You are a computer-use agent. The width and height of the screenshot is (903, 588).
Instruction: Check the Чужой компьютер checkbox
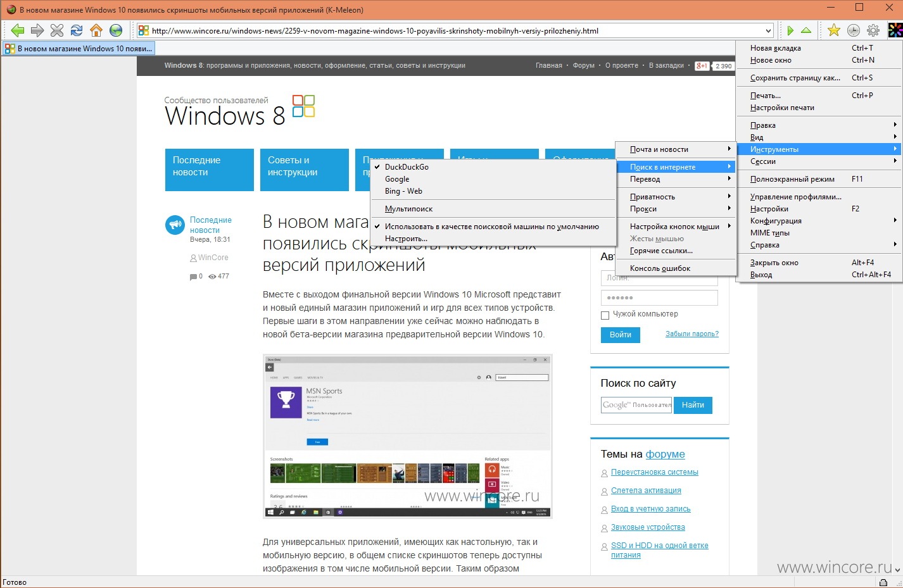click(x=605, y=315)
